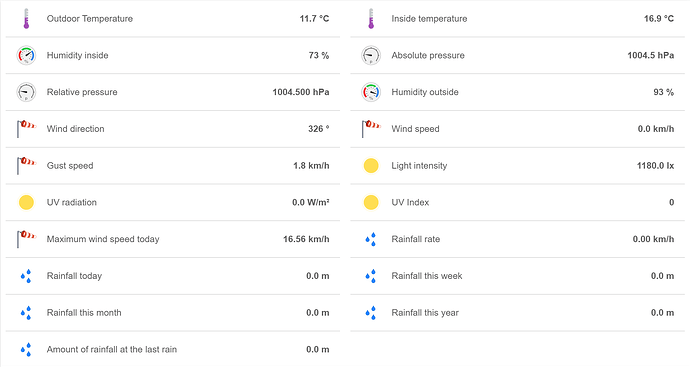Open the Rainfall today label

pyautogui.click(x=74, y=276)
